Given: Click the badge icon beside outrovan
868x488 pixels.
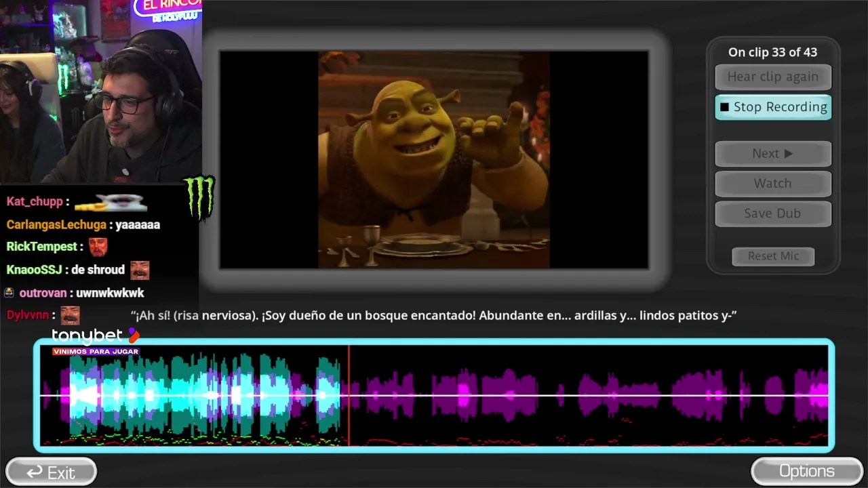Looking at the screenshot, I should (x=9, y=293).
